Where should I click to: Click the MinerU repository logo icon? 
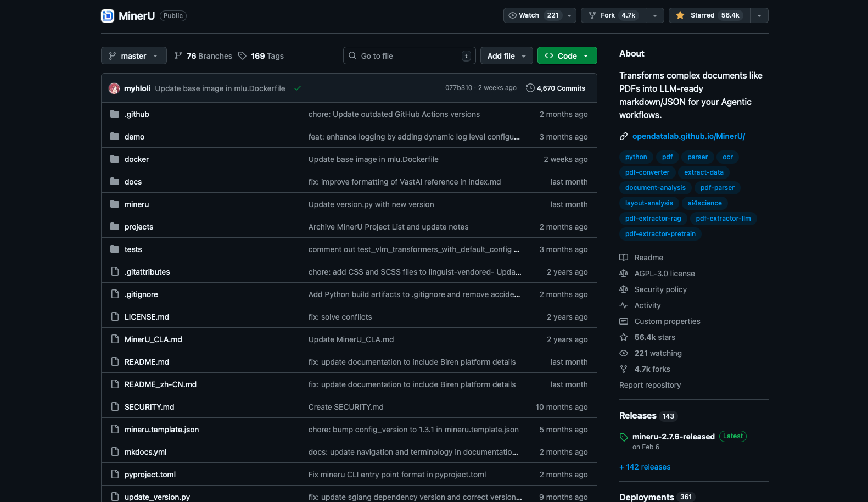coord(108,16)
